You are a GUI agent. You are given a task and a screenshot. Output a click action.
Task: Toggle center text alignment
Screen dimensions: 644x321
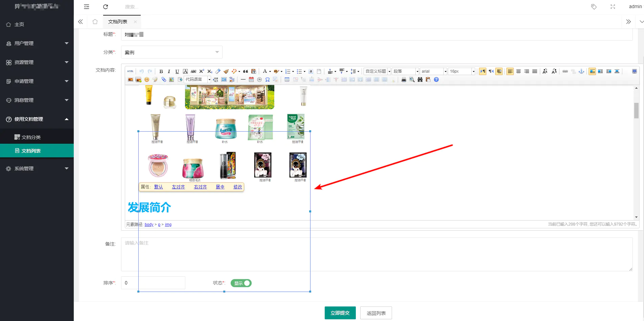[x=518, y=71]
